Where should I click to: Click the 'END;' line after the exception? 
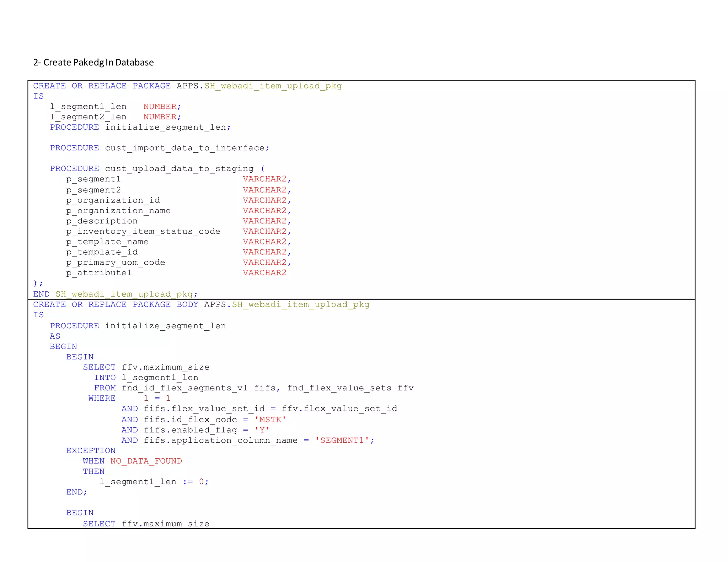[x=77, y=492]
